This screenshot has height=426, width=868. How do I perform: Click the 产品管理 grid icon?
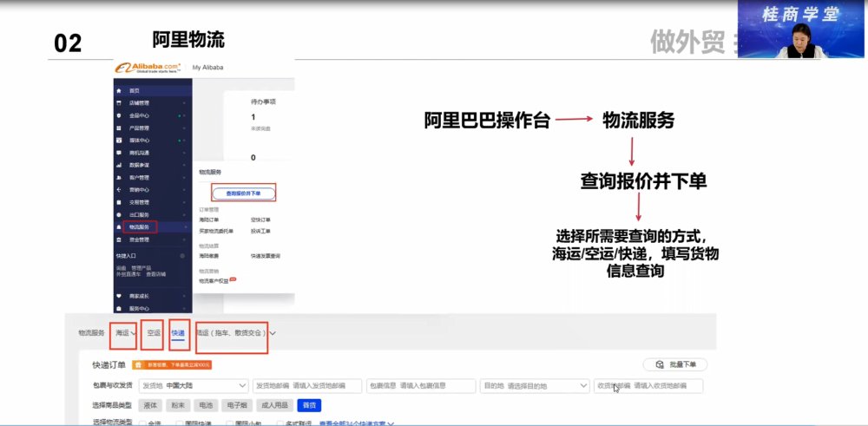pos(118,128)
